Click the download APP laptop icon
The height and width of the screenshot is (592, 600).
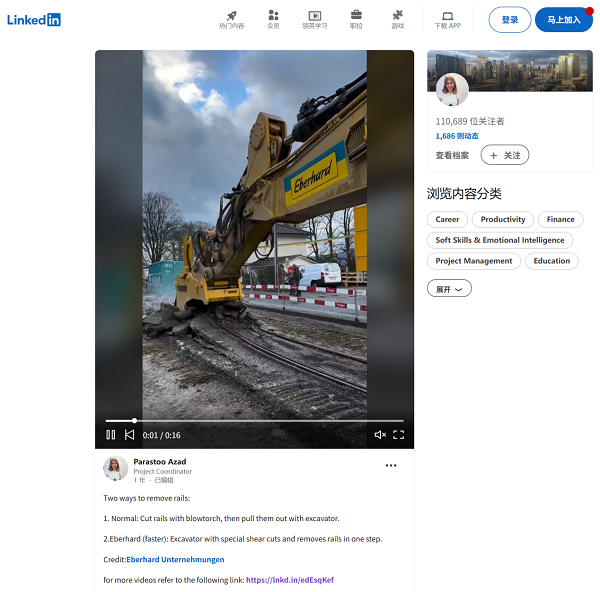447,16
